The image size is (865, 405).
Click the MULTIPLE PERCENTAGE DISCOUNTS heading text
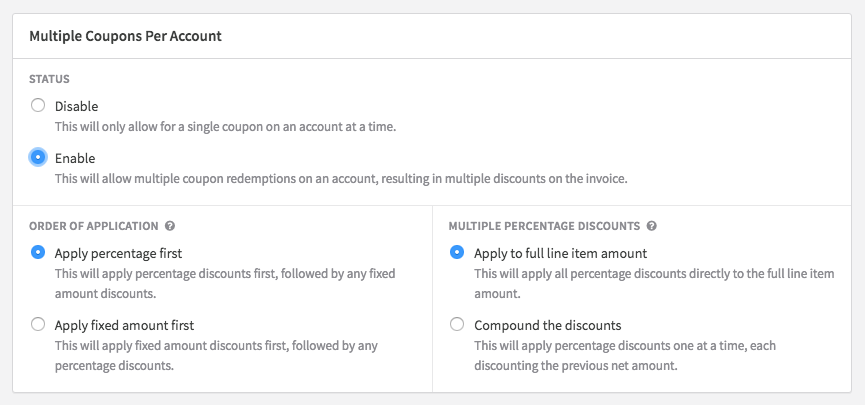tap(545, 226)
